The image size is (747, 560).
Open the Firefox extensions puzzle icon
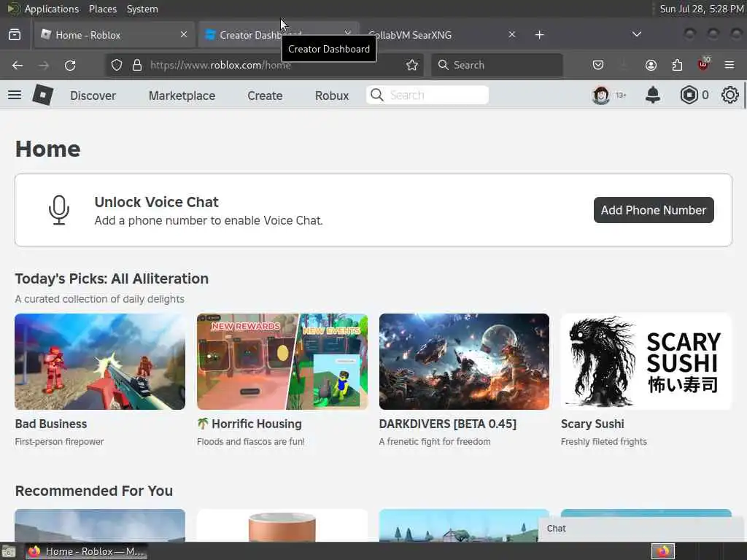[677, 65]
